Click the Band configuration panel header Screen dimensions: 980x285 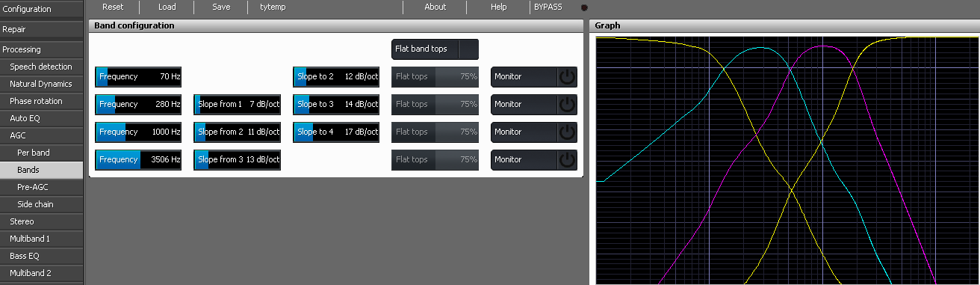336,25
